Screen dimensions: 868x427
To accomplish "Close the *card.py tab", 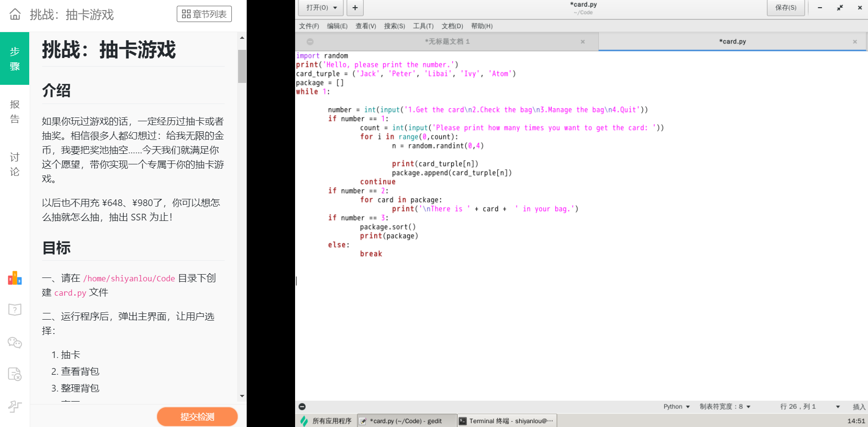I will tap(855, 42).
